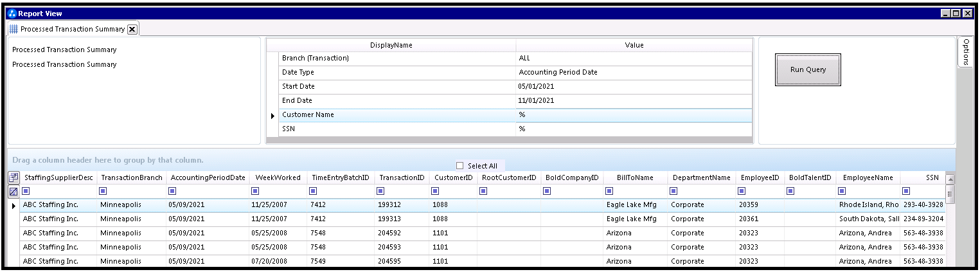Edit the Customer Name value field
The width and height of the screenshot is (980, 272).
click(634, 115)
